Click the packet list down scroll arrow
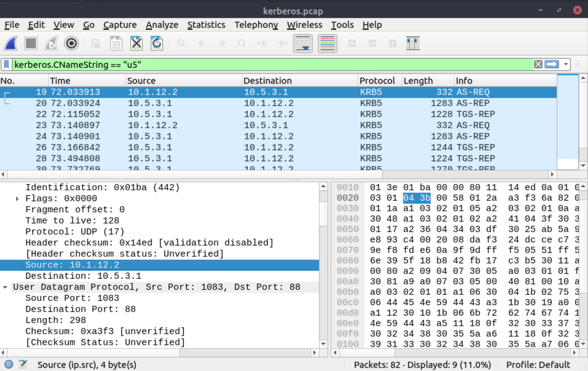Screen dimensions: 588x371 (583, 166)
